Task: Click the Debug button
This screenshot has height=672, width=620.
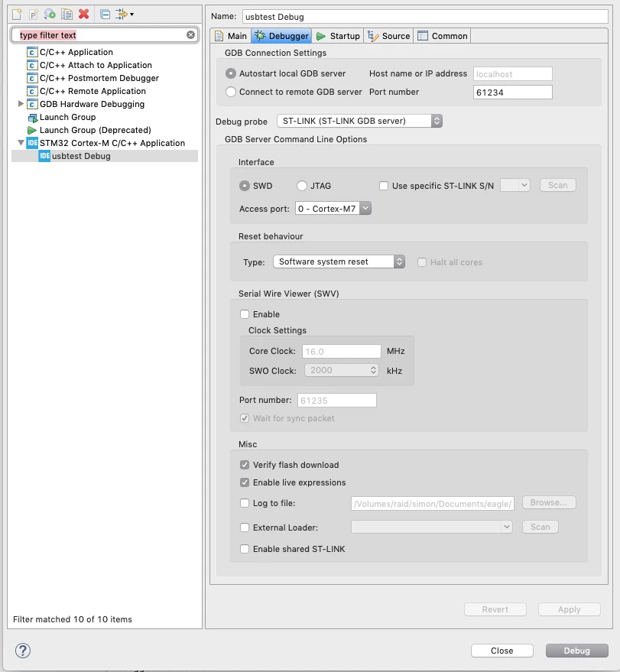Action: 576,651
